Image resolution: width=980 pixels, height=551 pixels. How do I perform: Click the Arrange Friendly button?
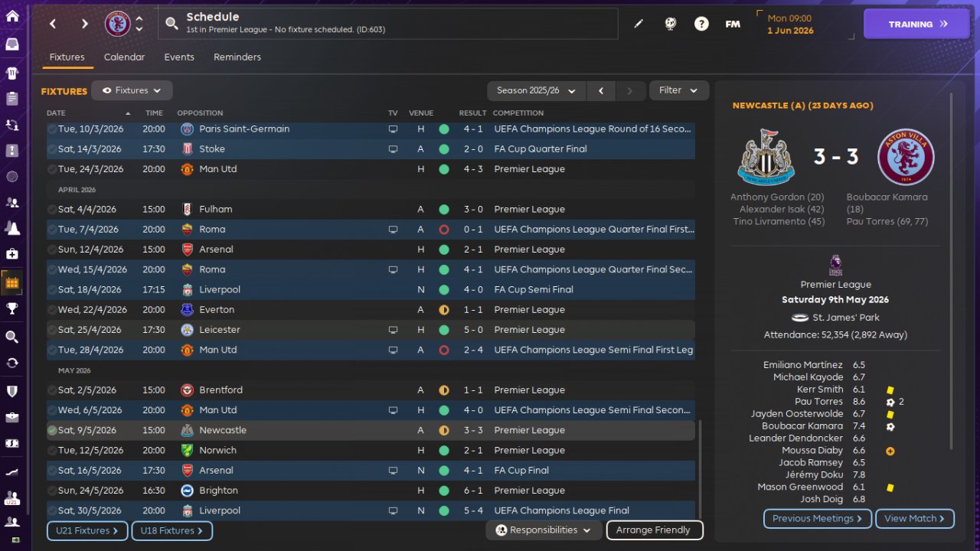(x=654, y=530)
